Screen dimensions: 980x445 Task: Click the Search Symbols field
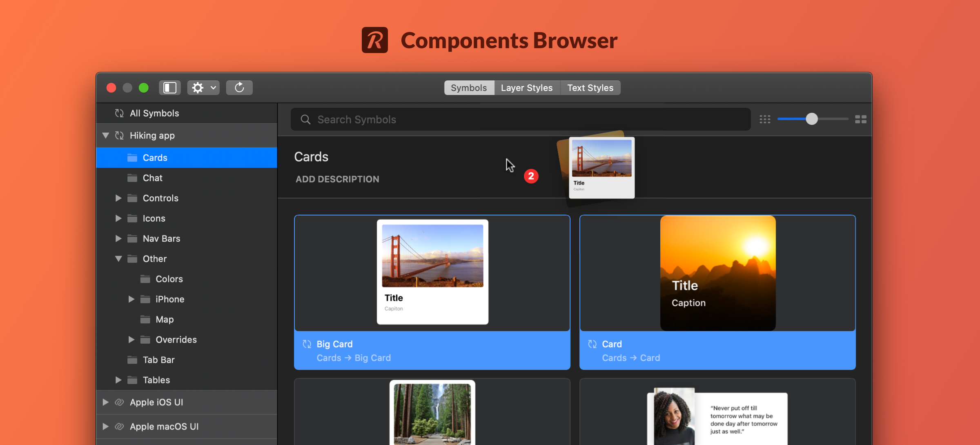point(521,119)
